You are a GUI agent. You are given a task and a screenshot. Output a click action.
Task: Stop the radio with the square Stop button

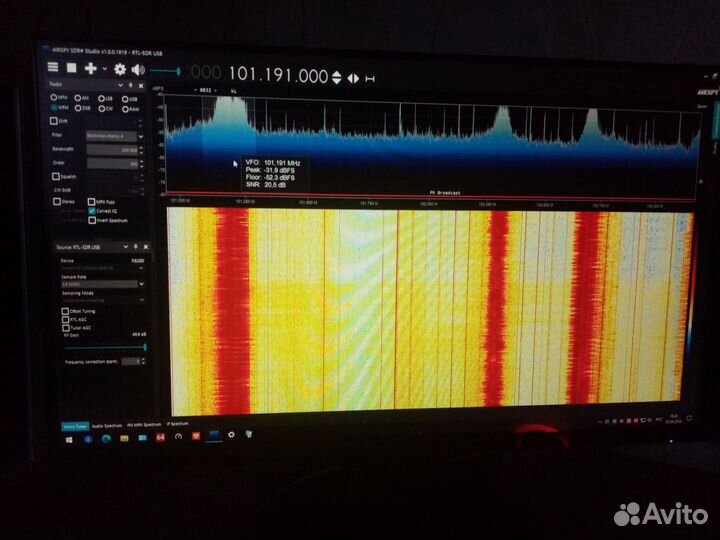(x=72, y=68)
